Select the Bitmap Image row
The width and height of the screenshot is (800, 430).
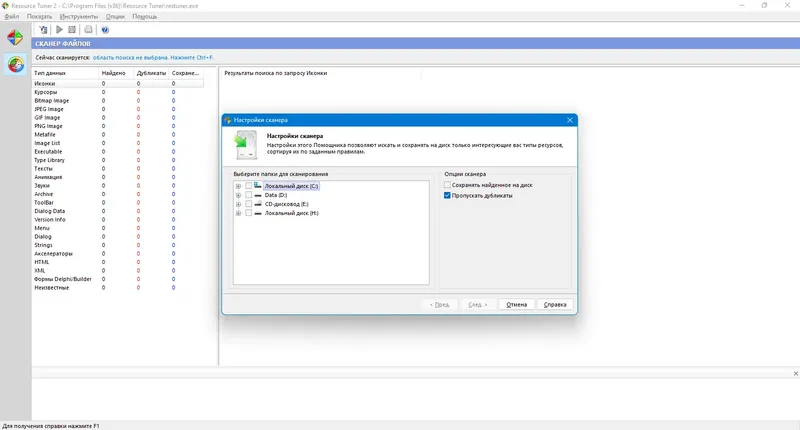(117, 100)
